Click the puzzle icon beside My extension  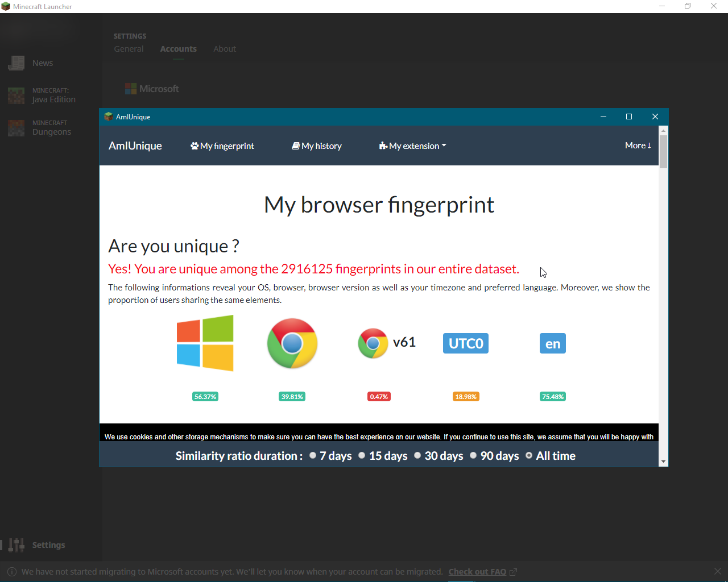click(x=383, y=146)
